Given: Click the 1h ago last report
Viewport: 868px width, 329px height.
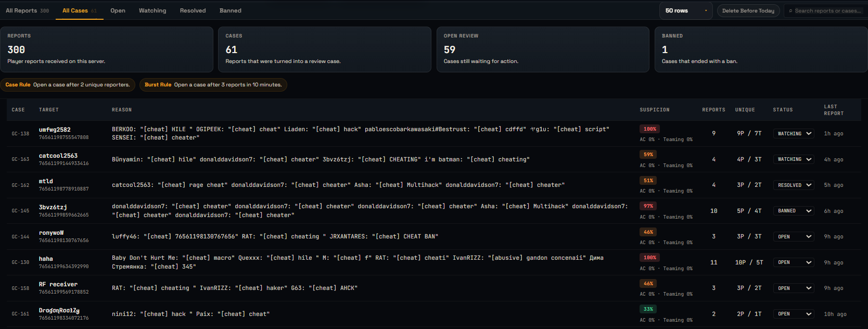Looking at the screenshot, I should click(833, 134).
